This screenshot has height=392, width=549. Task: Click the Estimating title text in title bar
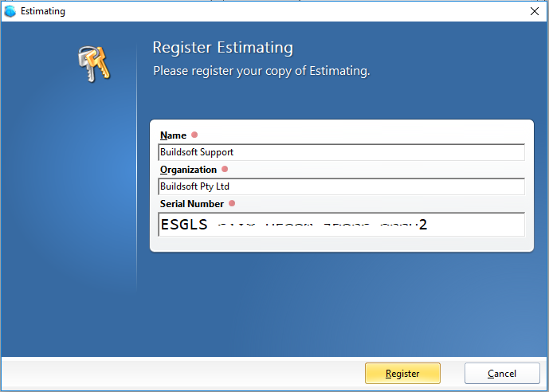click(x=45, y=11)
